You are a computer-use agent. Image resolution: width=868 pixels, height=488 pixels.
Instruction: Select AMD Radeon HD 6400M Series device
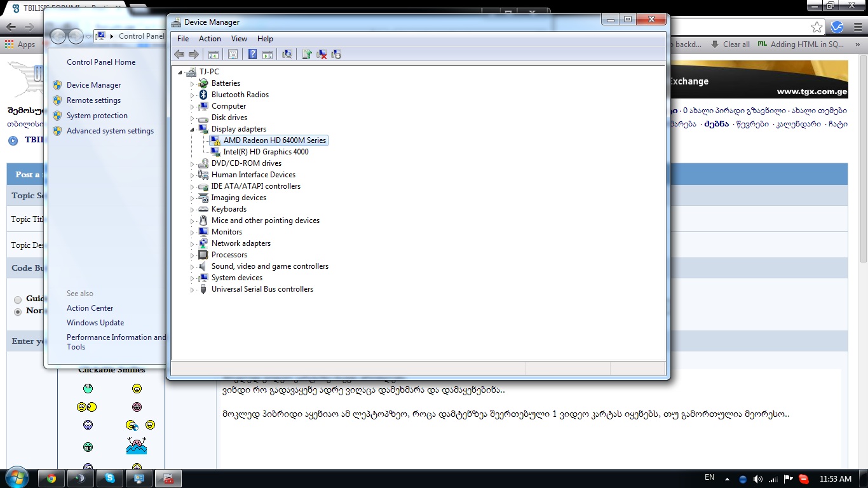[275, 140]
